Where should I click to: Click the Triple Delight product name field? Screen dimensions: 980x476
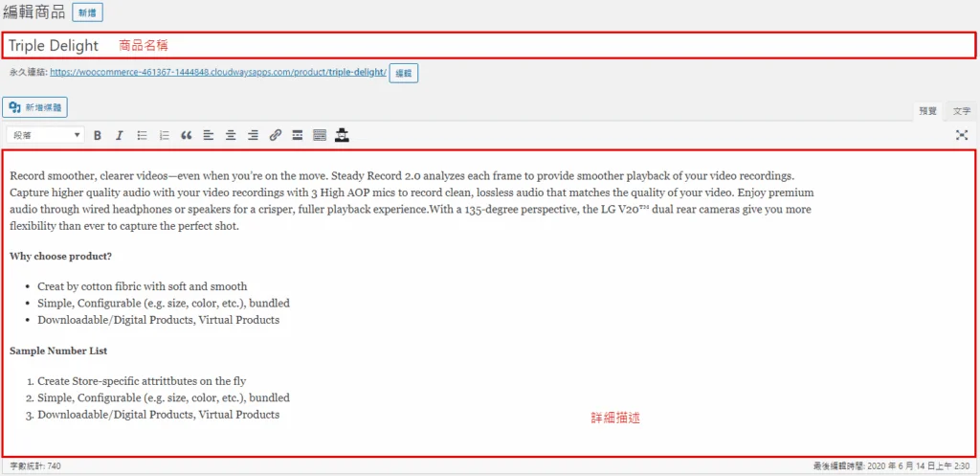tap(488, 45)
